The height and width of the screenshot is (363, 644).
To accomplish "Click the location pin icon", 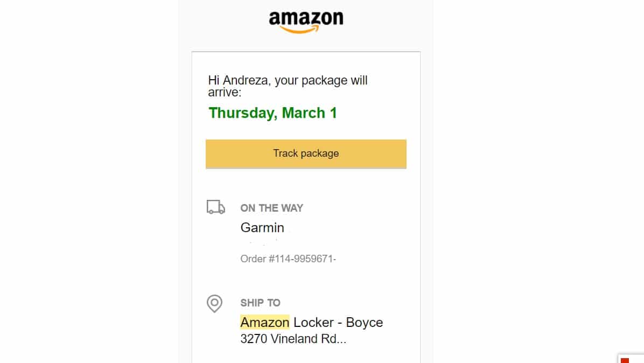I will 214,303.
